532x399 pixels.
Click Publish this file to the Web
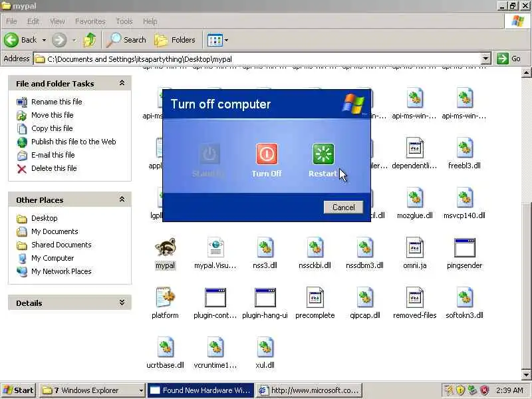click(x=74, y=142)
